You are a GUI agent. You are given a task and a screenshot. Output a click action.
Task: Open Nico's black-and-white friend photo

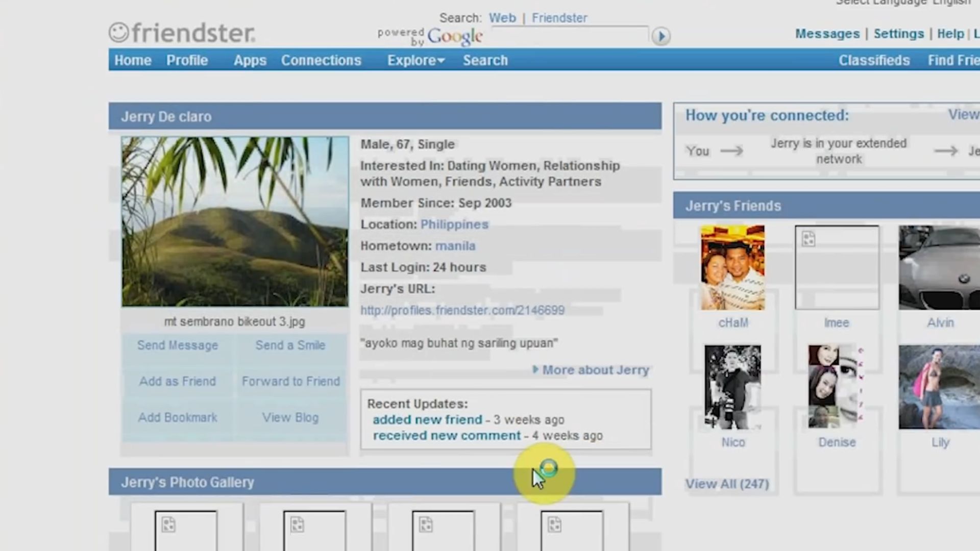coord(732,387)
